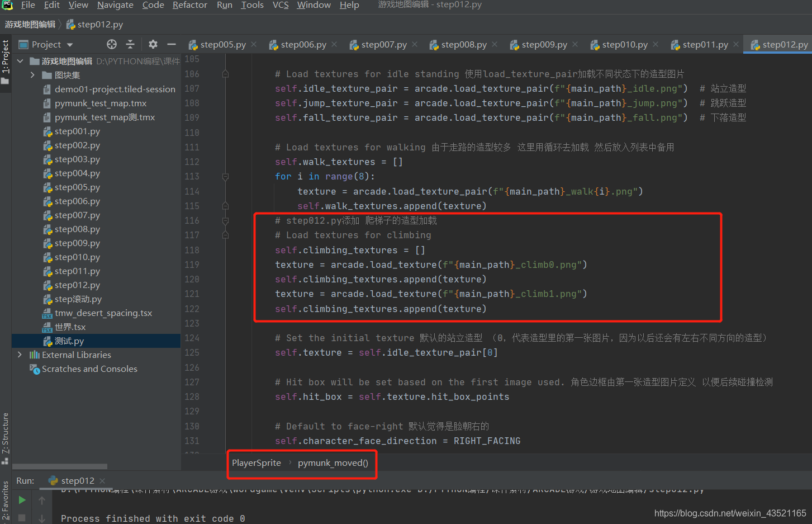Open the Refactor menu
Viewport: 812px width, 524px height.
coord(190,5)
